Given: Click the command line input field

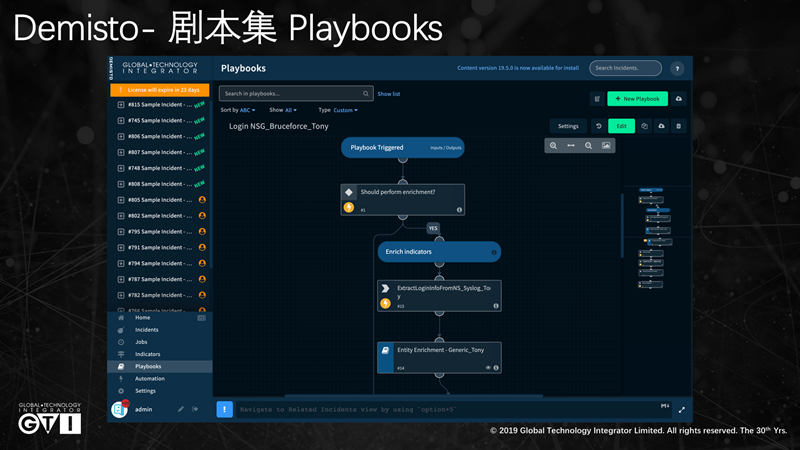Looking at the screenshot, I should point(453,409).
